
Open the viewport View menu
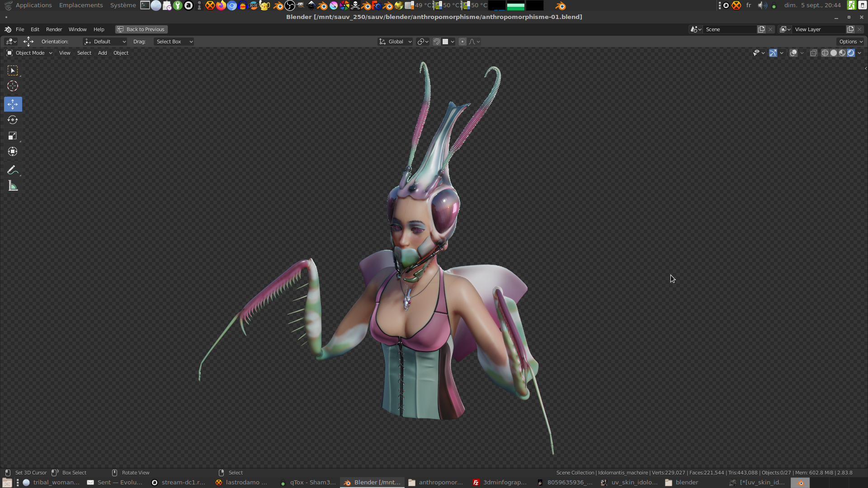coord(65,53)
